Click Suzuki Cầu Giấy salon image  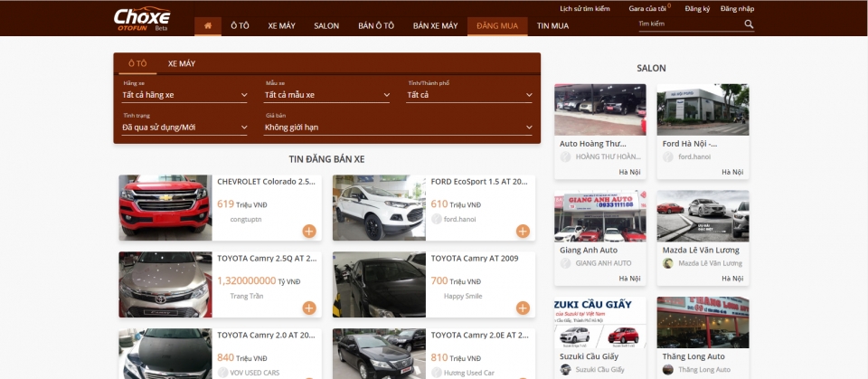[x=600, y=323]
